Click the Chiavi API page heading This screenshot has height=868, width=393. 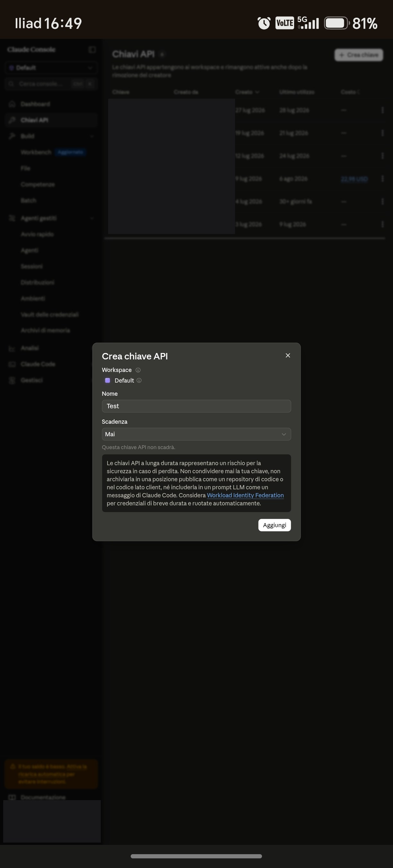133,54
